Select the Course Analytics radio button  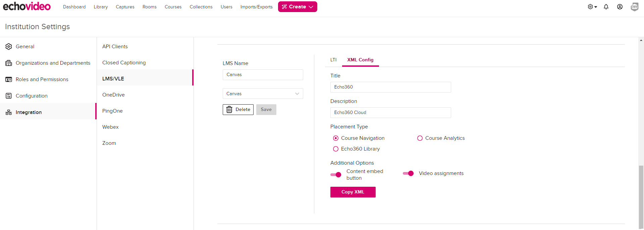point(420,138)
